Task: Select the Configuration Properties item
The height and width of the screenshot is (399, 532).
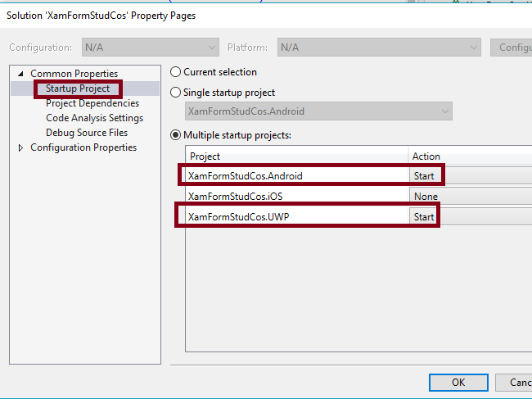Action: tap(83, 147)
